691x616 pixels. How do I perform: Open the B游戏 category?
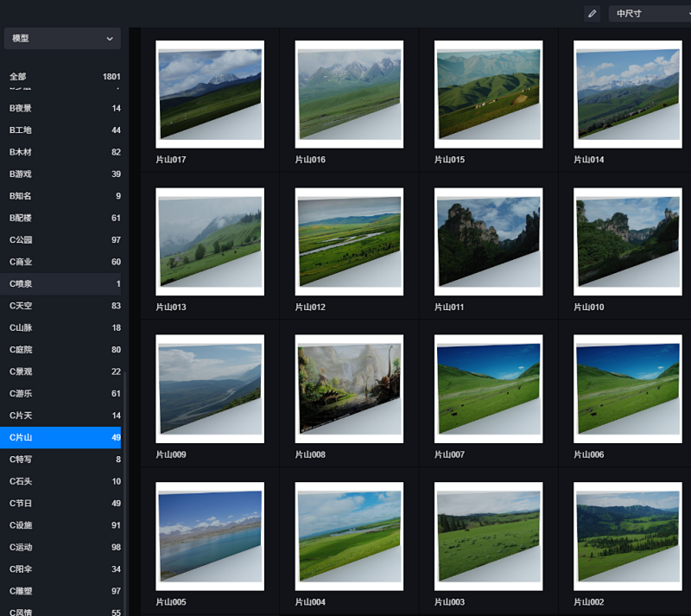[x=60, y=175]
